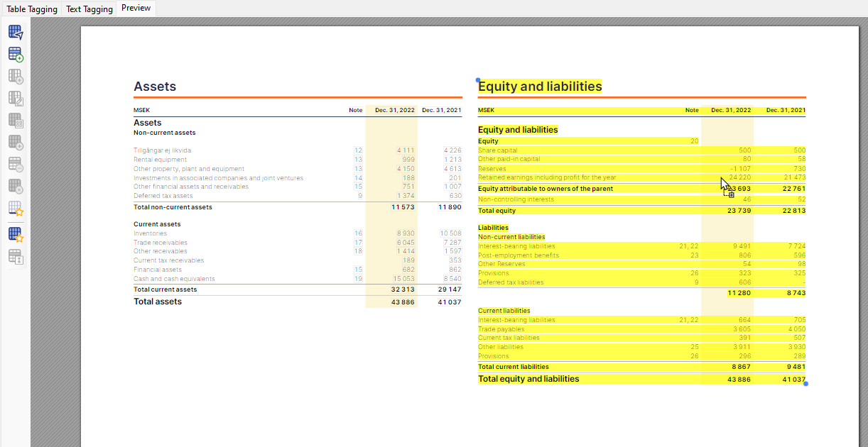Viewport: 868px width, 447px height.
Task: Click 'Dec. 31, 2021' header in Equity table
Action: pyautogui.click(x=786, y=110)
